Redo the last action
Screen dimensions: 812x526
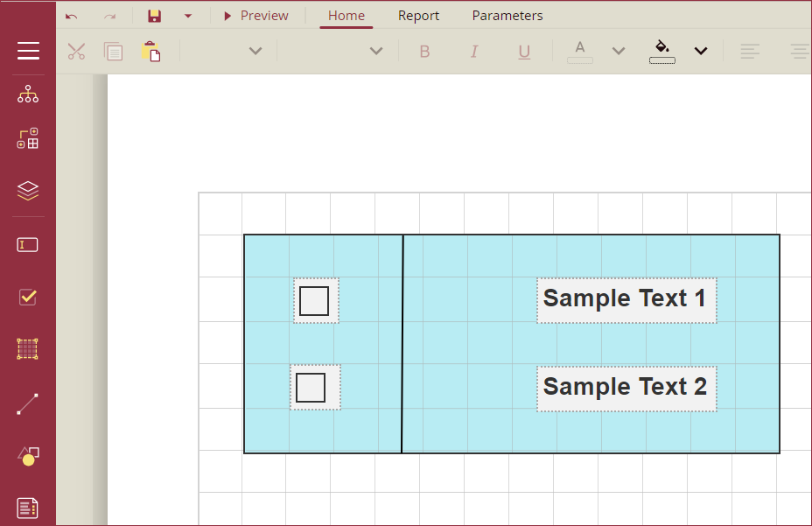pyautogui.click(x=109, y=16)
